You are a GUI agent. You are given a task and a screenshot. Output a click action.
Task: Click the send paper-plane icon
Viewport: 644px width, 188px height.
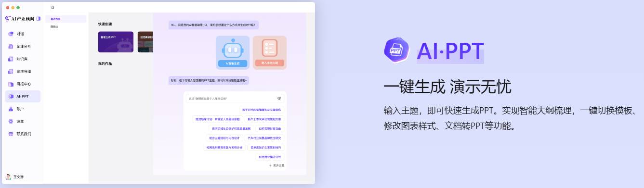[279, 99]
